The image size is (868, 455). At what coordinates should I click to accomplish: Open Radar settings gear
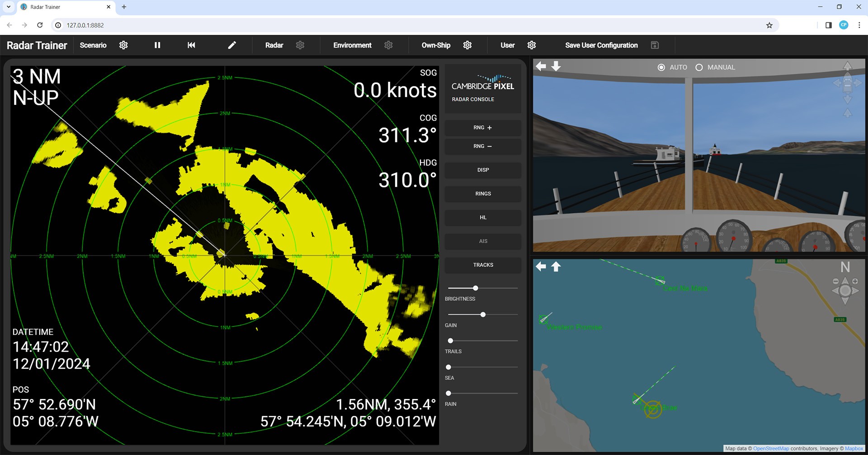point(300,45)
